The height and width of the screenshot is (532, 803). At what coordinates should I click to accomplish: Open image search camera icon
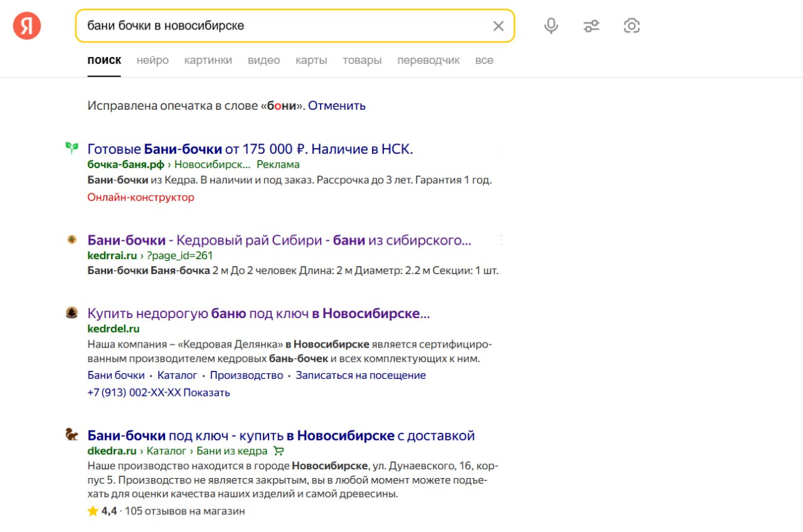point(631,26)
